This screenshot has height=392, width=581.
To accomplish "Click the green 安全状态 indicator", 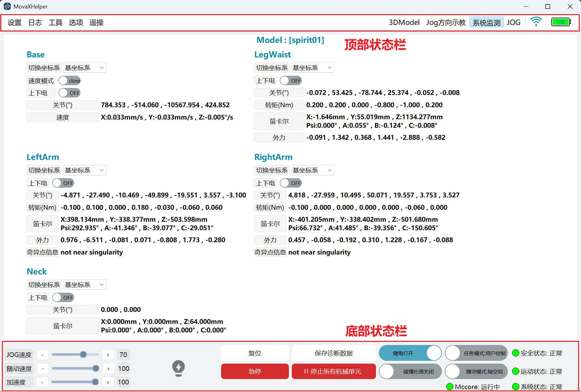I will tap(515, 353).
